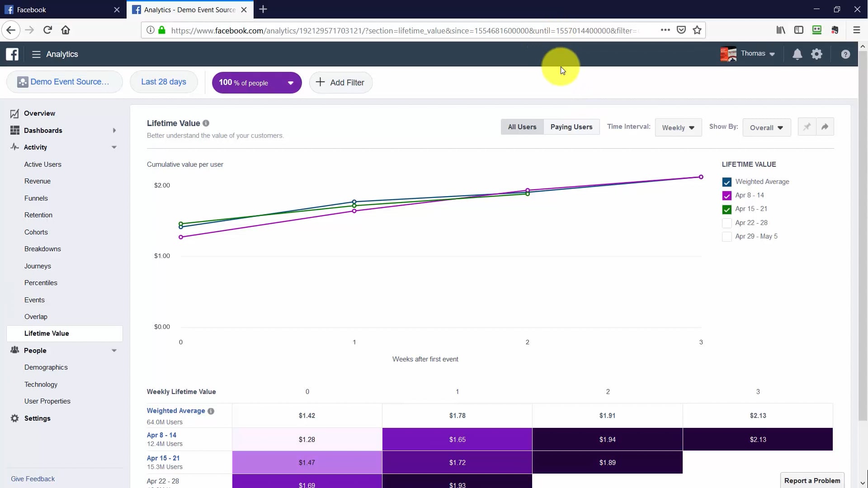The image size is (868, 488).
Task: Open the page actions ellipsis in the URL bar
Action: point(665,30)
